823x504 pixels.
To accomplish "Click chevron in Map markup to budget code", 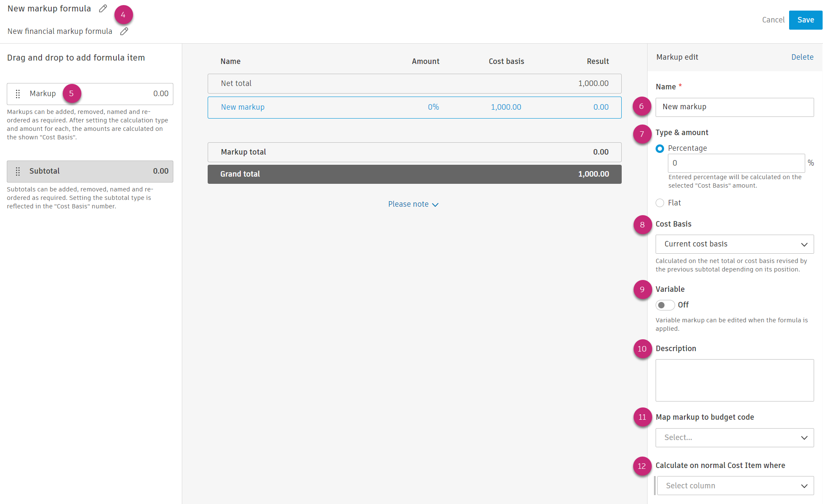I will click(x=804, y=438).
